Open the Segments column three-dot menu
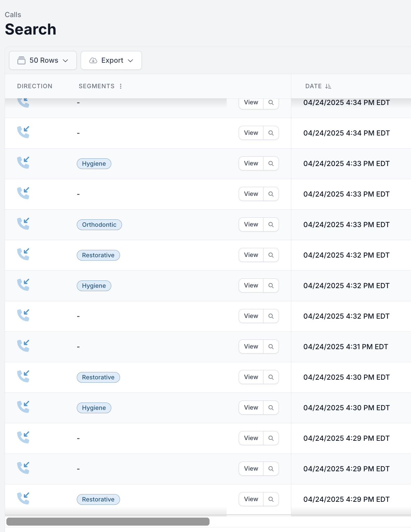Viewport: 411px width, 532px height. [x=121, y=86]
